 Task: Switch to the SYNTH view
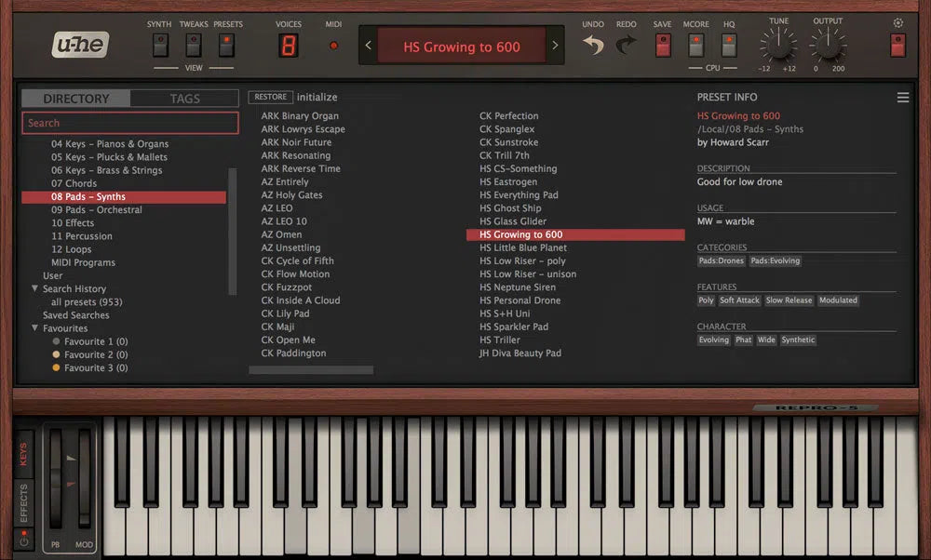[x=160, y=44]
